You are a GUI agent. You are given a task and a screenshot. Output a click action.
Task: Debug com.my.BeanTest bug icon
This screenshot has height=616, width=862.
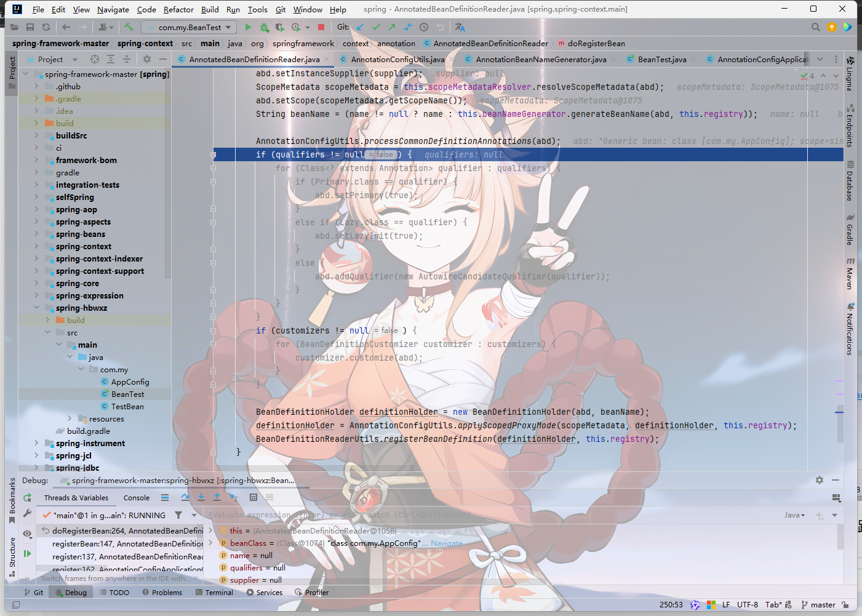coord(264,27)
